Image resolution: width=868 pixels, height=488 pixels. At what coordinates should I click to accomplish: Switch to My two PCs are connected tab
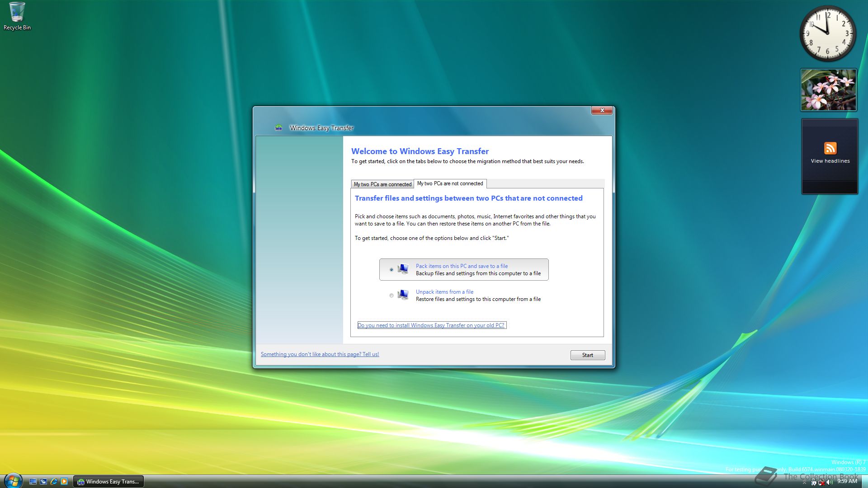(x=382, y=184)
